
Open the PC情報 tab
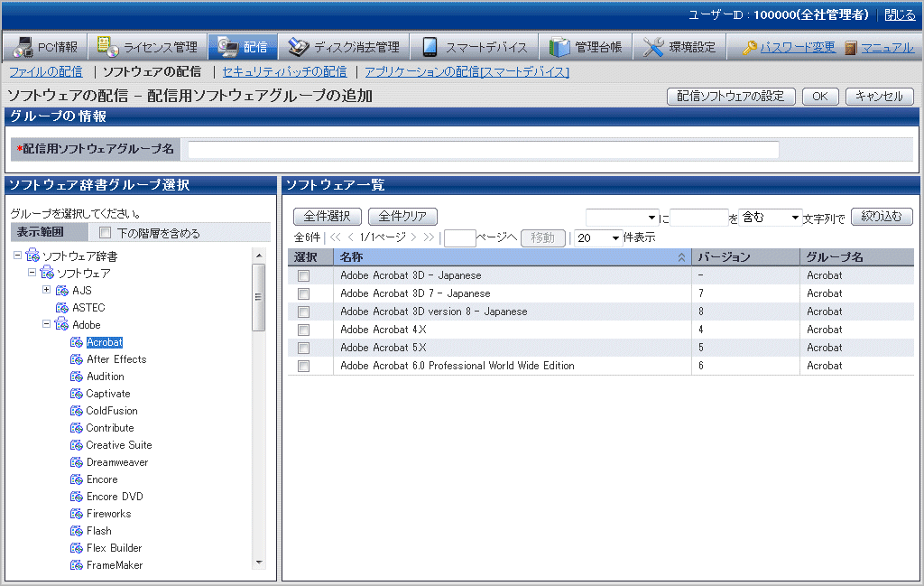point(45,47)
